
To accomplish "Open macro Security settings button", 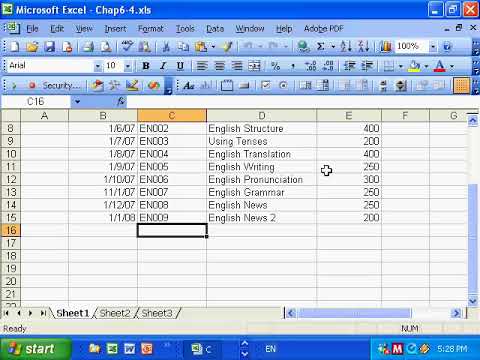I will tap(61, 86).
